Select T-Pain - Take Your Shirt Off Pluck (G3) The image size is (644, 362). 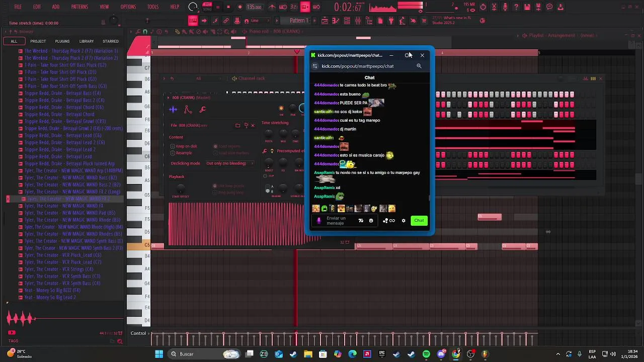(x=60, y=79)
